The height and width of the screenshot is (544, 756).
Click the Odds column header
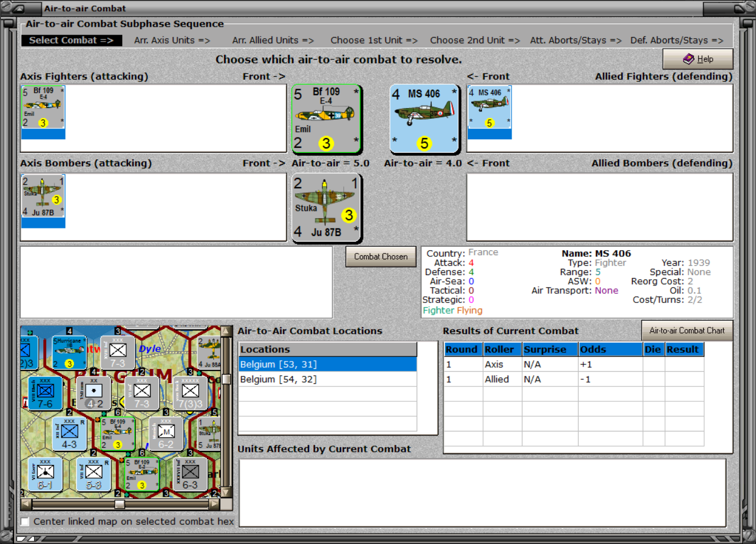(610, 350)
